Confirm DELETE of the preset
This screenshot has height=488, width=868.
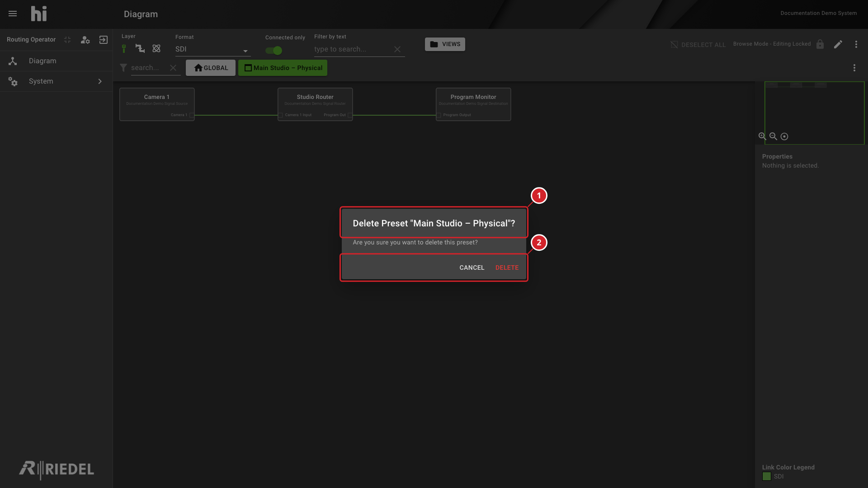507,267
